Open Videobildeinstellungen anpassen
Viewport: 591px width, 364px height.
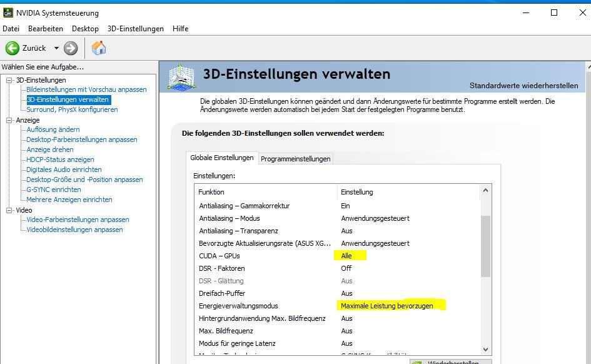pyautogui.click(x=74, y=230)
